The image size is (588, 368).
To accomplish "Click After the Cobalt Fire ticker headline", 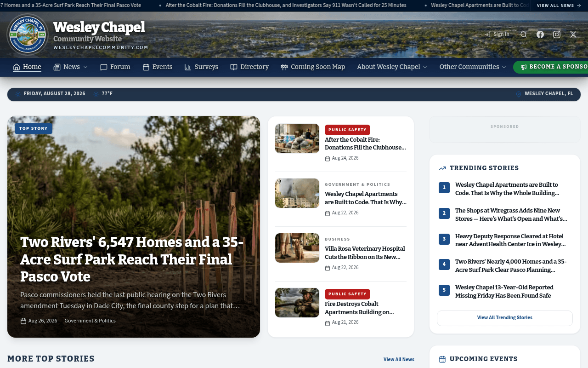I will pos(286,6).
